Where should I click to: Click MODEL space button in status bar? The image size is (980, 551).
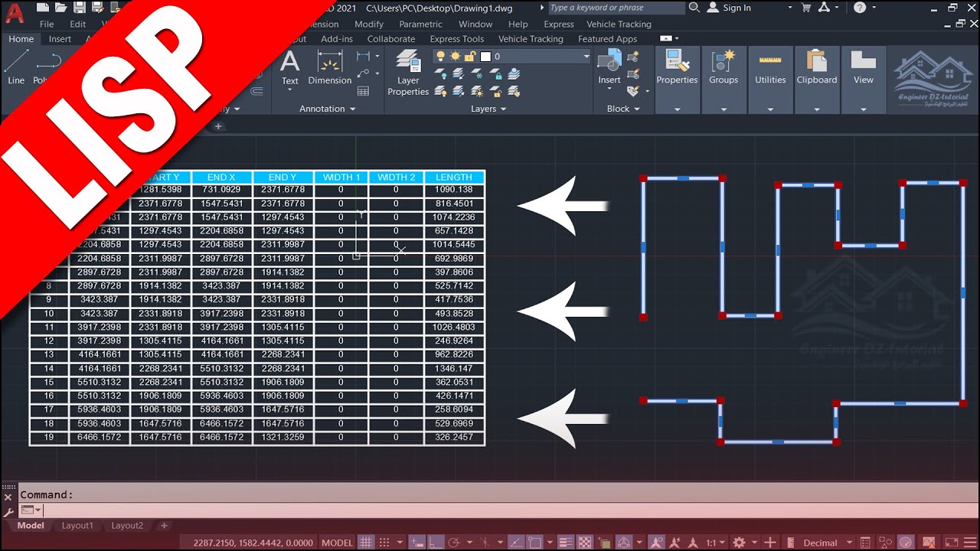point(337,543)
